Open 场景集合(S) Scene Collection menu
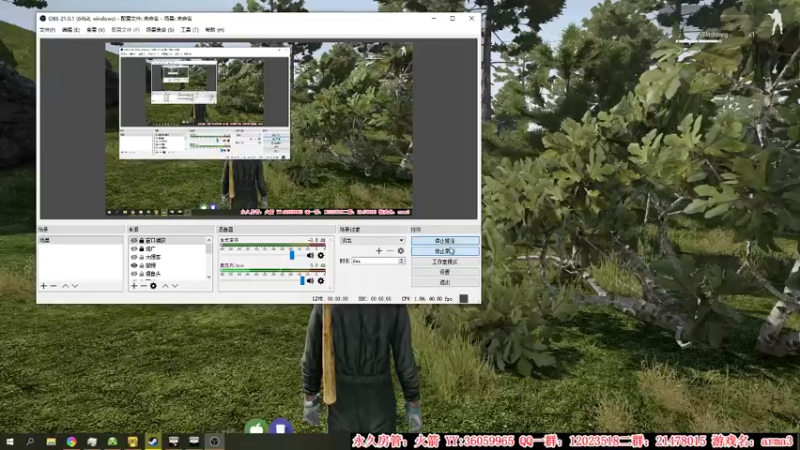This screenshot has width=800, height=450. click(x=160, y=30)
